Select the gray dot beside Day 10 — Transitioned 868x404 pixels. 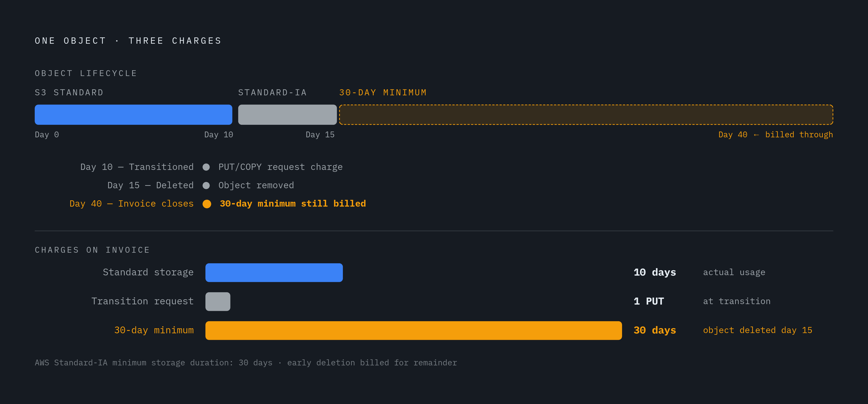click(x=206, y=167)
